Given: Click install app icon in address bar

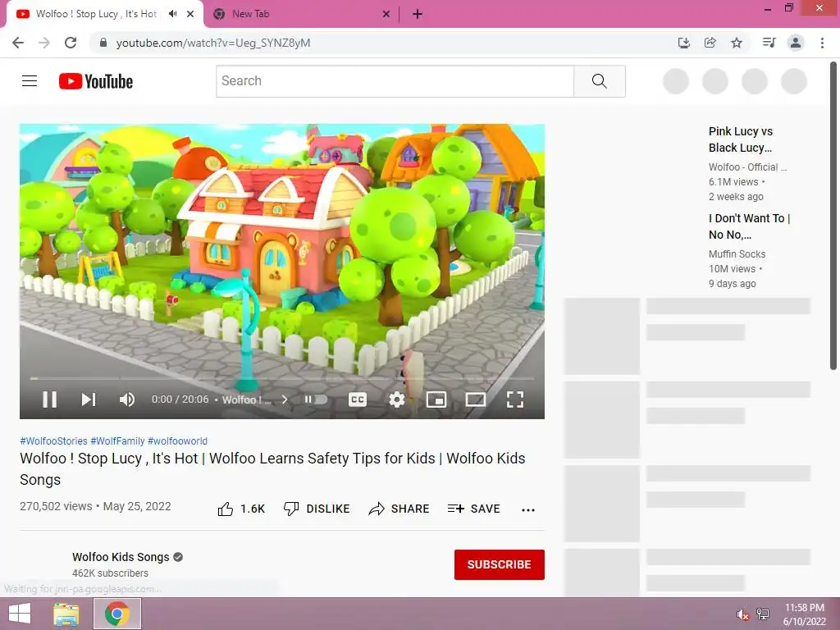Looking at the screenshot, I should [683, 43].
